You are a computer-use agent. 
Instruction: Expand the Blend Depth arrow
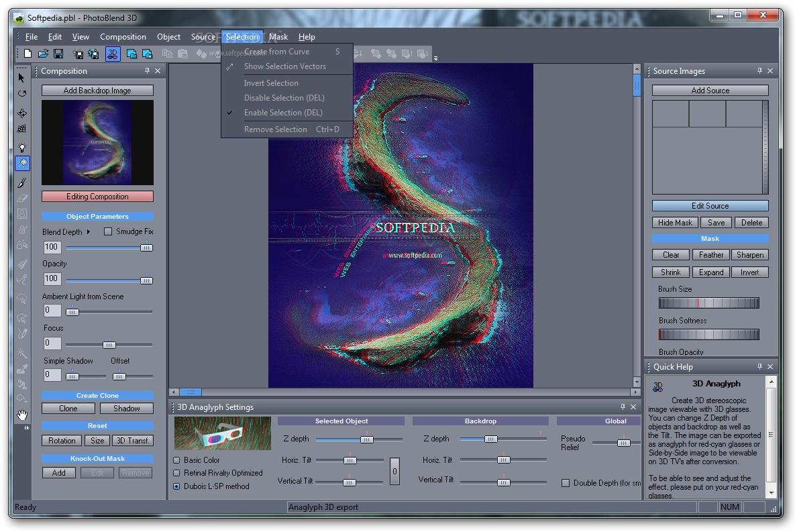(89, 231)
